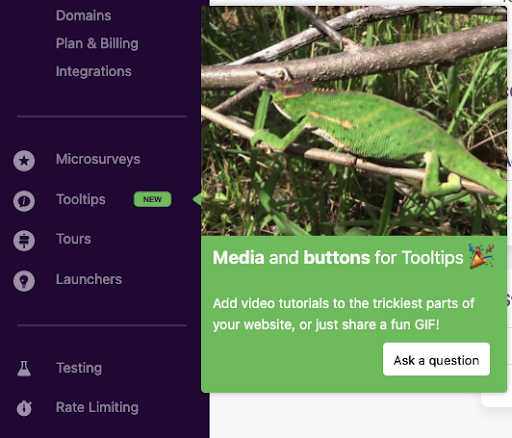The image size is (512, 438).
Task: Click the Launchers lightbulb icon
Action: [x=24, y=281]
